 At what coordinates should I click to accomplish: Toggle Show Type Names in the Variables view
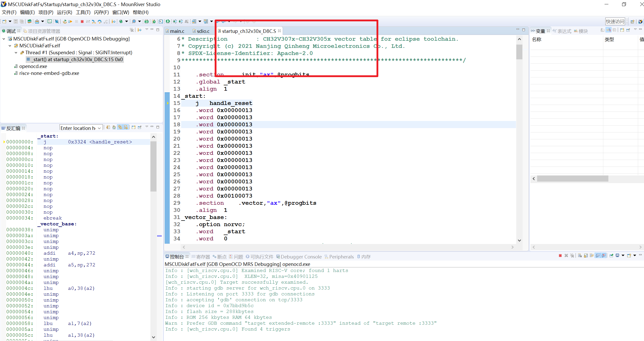602,30
